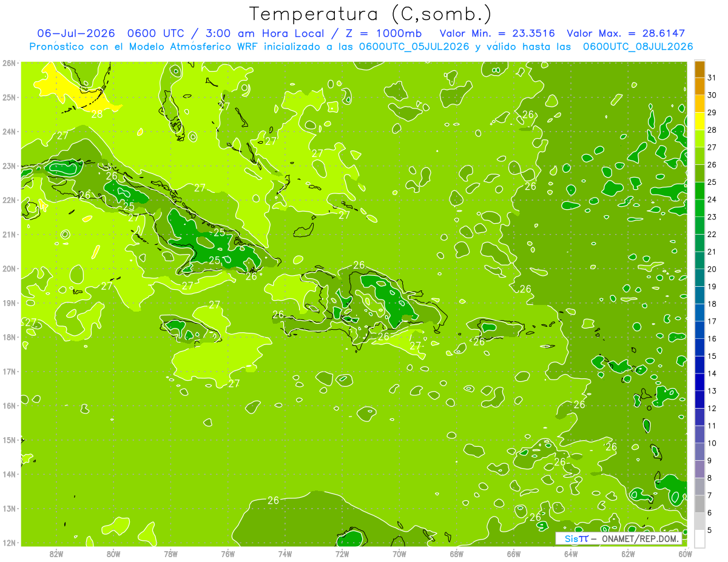Image resolution: width=728 pixels, height=562 pixels.
Task: Click the latitude axis label "24N"
Action: click(8, 132)
